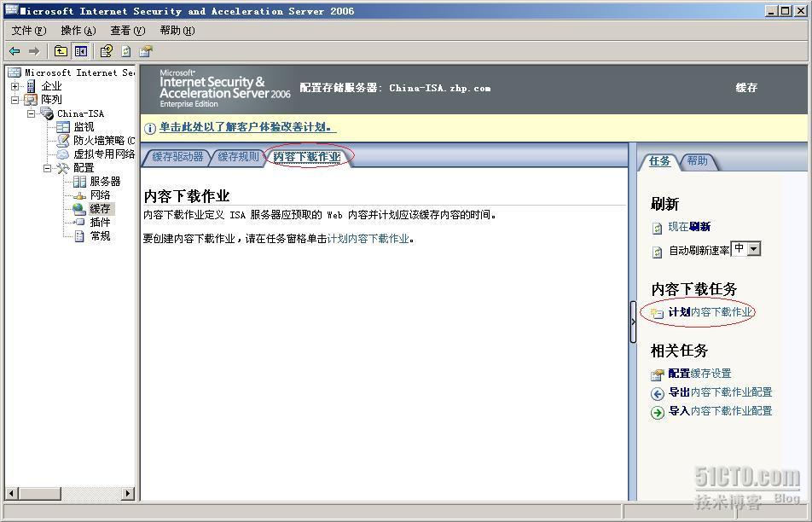The image size is (812, 522).
Task: Click the 现在刷新 refresh icon
Action: [x=657, y=228]
